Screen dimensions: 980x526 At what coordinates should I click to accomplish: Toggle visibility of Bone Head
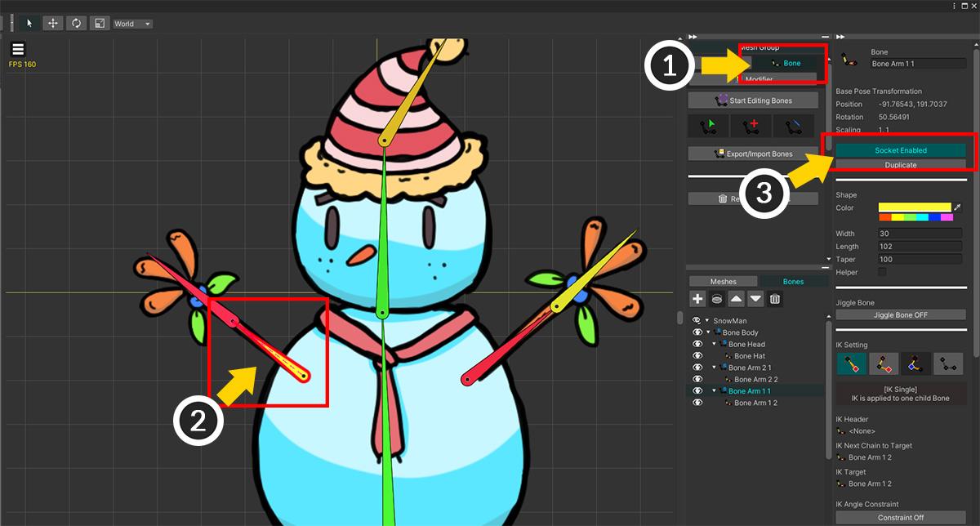click(697, 344)
